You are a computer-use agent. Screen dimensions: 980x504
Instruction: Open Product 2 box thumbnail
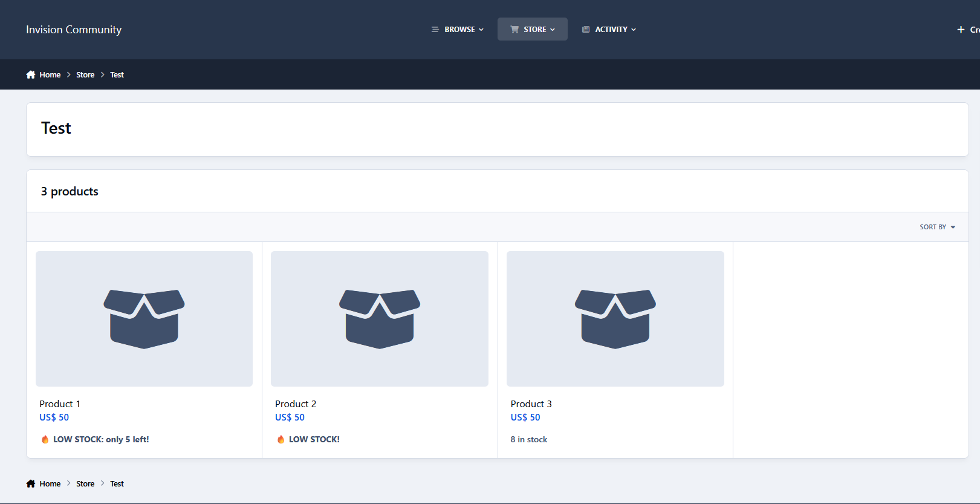pyautogui.click(x=380, y=319)
